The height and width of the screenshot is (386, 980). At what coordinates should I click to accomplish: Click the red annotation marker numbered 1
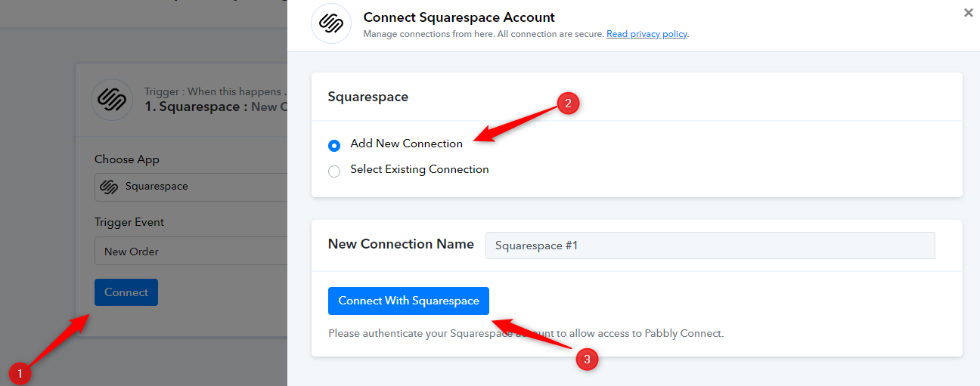[20, 372]
